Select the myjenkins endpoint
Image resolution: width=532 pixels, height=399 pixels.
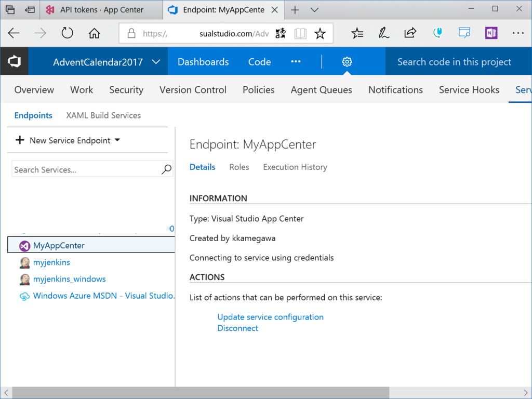(x=51, y=262)
